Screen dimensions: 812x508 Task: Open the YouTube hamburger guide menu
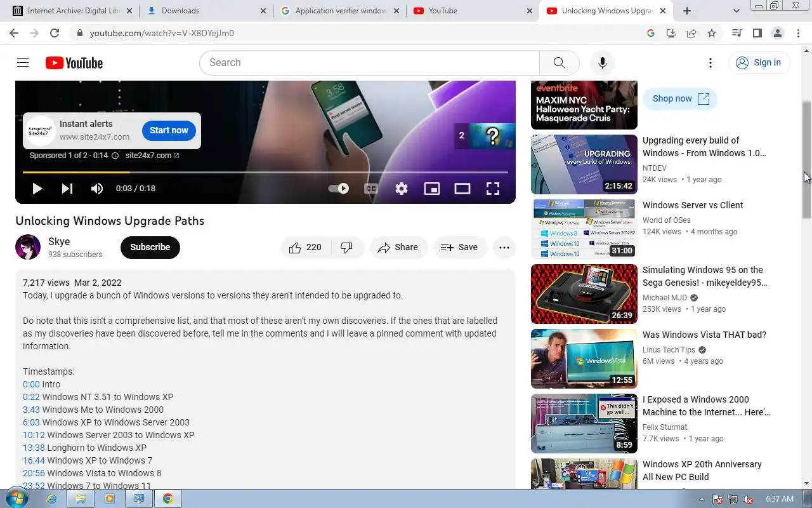click(23, 62)
